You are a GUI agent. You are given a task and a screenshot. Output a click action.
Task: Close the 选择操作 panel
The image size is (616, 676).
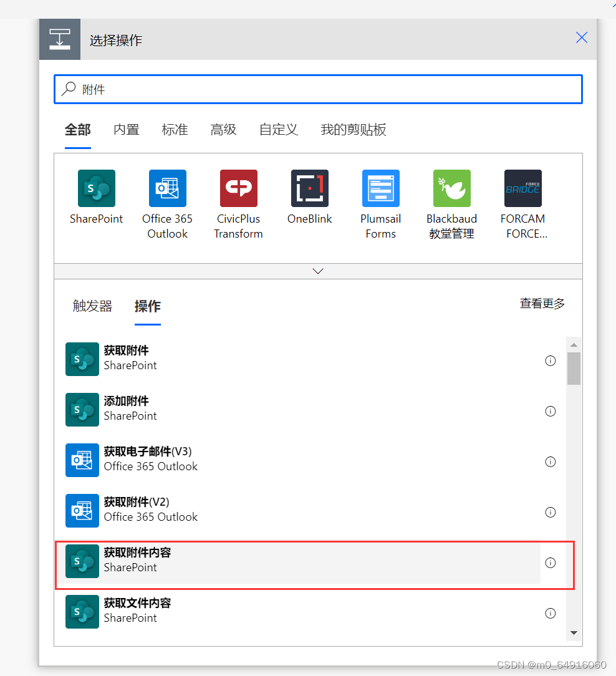[582, 37]
